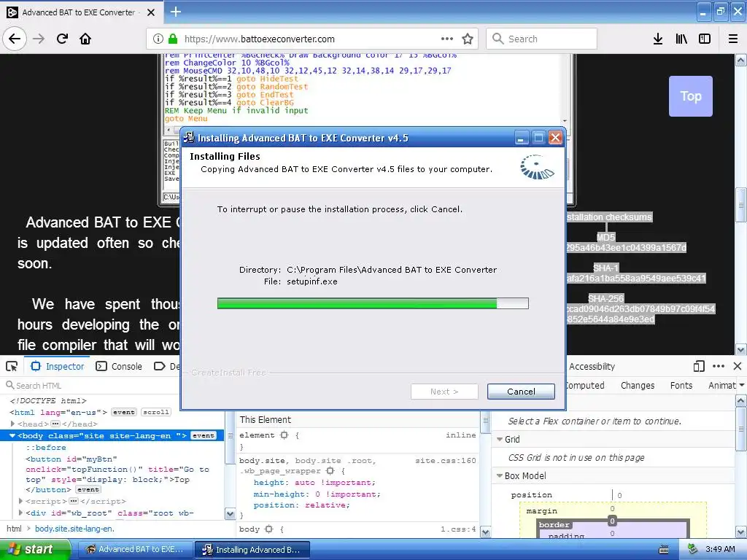Screen dimensions: 747x560
Task: Click the position value in Box Model
Action: (619, 495)
